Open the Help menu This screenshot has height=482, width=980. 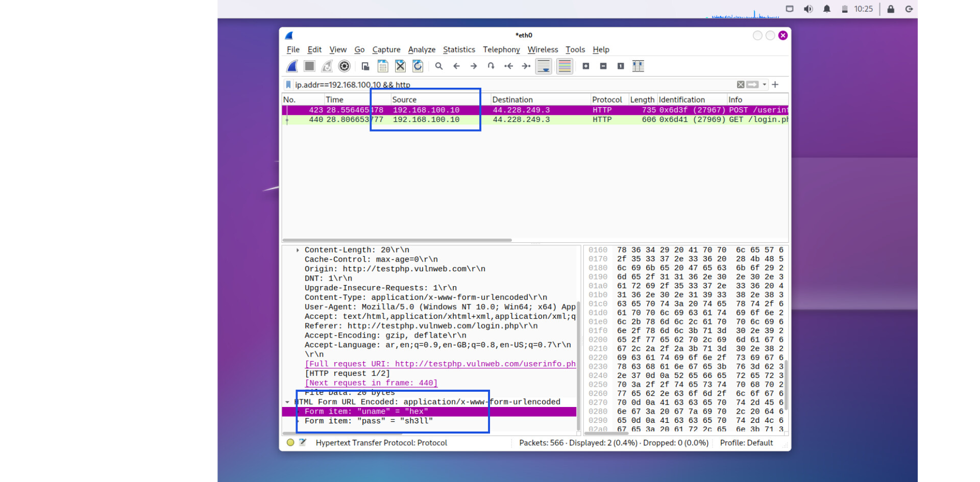tap(601, 49)
